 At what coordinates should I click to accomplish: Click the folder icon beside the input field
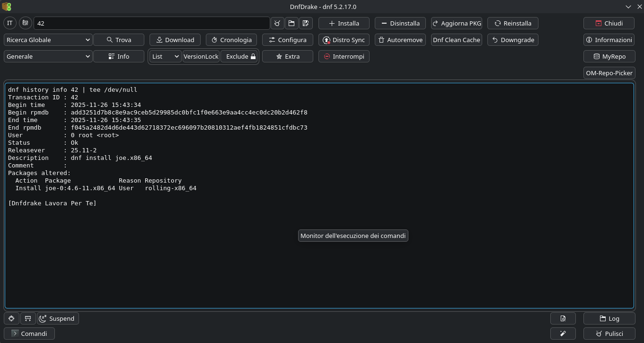coord(291,23)
